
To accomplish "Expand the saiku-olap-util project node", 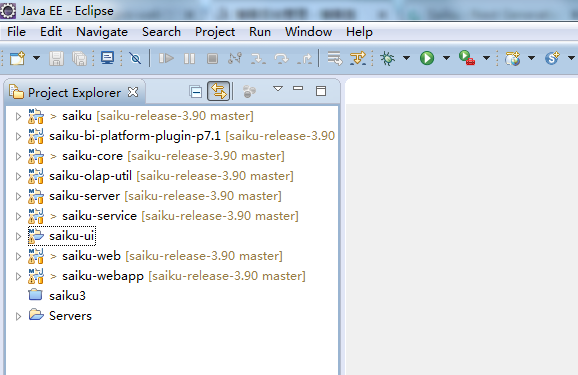I will tap(18, 176).
